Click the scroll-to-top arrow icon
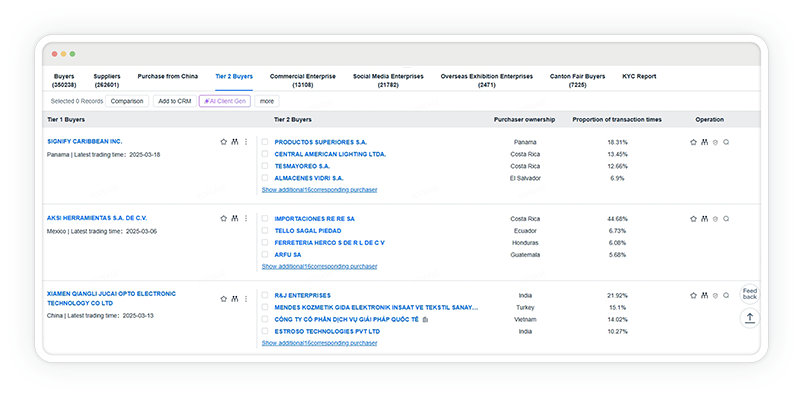Viewport: 804px width, 398px height. tap(750, 318)
